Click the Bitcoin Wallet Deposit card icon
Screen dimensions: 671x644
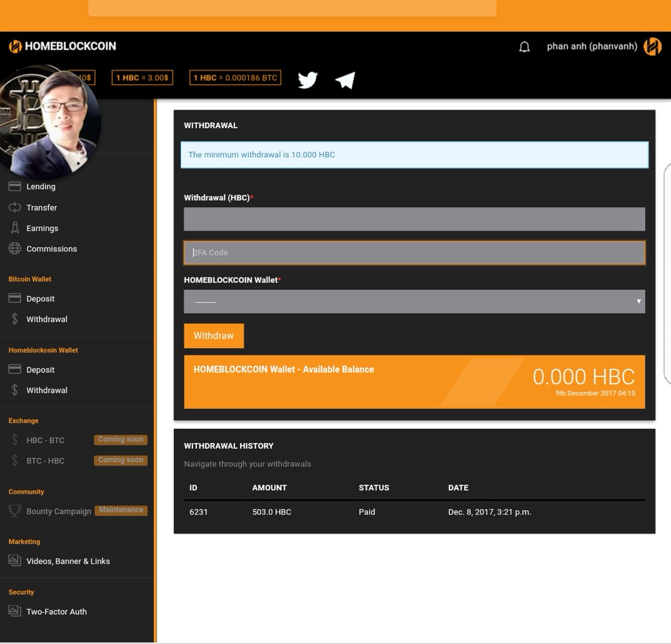coord(15,298)
